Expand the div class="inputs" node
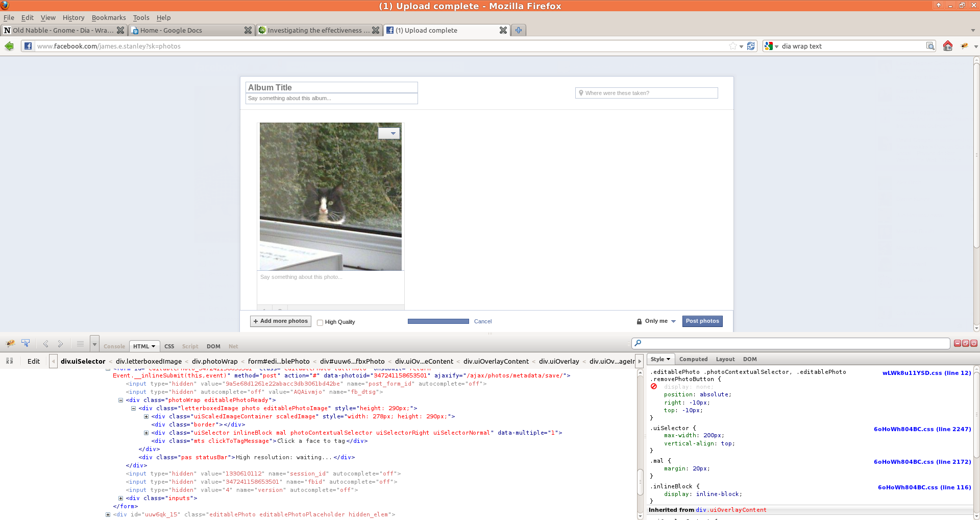980x520 pixels. point(121,498)
